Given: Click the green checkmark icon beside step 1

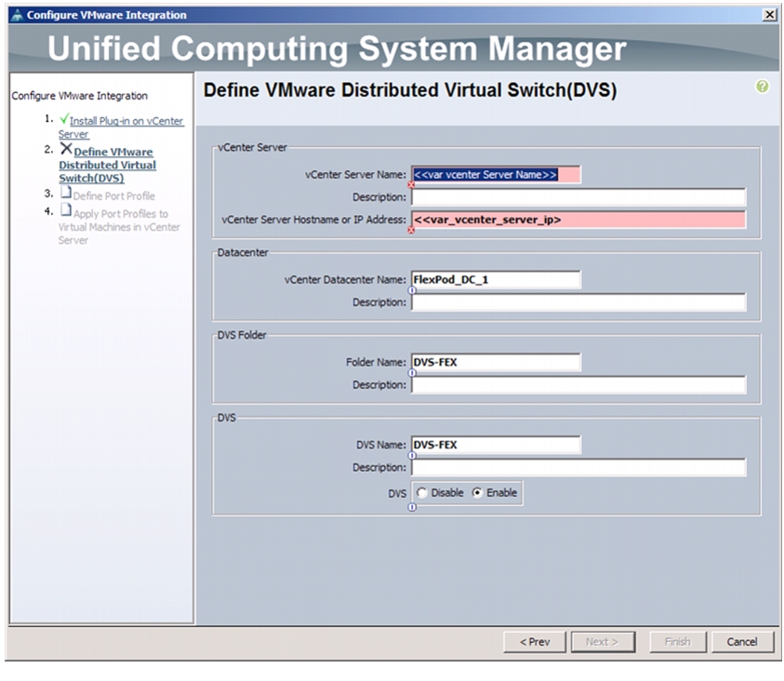Looking at the screenshot, I should (x=64, y=119).
